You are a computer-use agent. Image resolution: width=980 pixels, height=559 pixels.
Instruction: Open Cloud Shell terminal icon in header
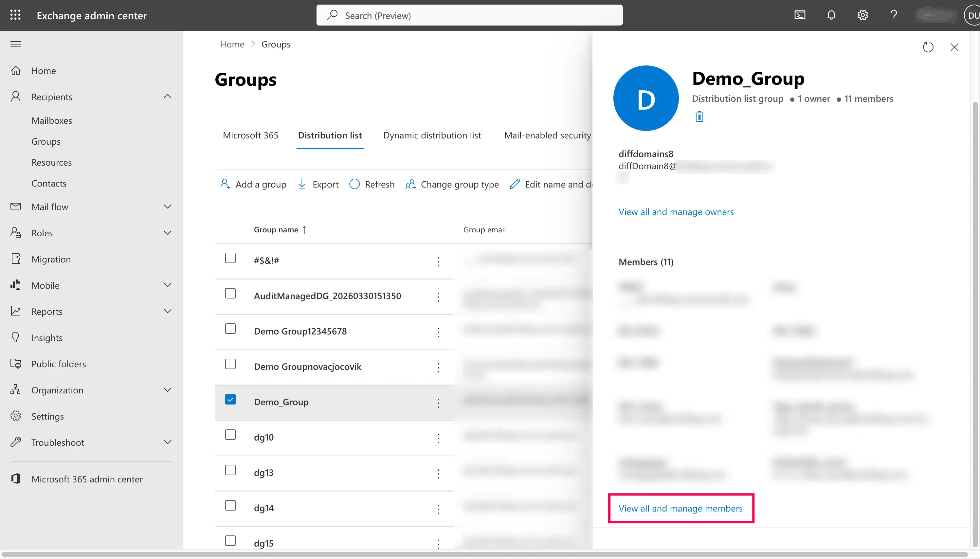pos(800,15)
